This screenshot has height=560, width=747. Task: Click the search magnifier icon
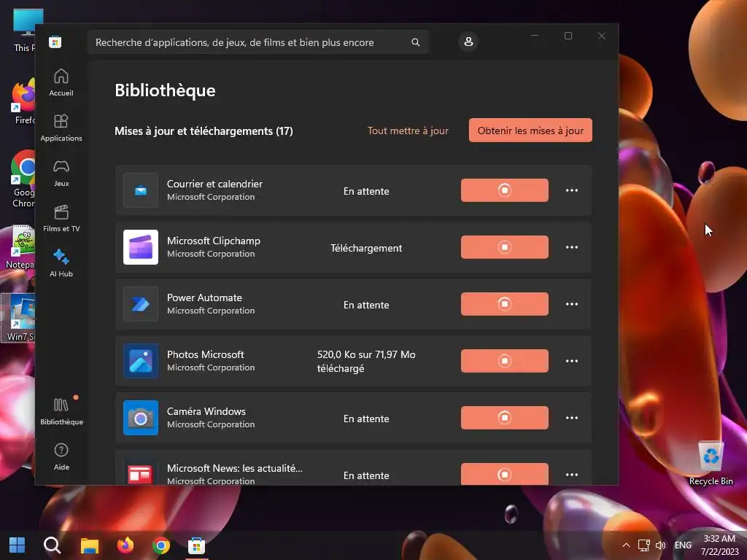(x=415, y=42)
